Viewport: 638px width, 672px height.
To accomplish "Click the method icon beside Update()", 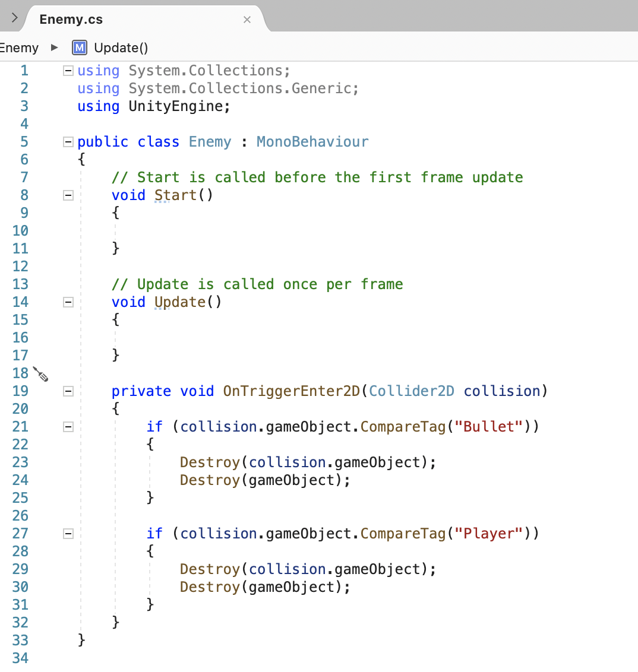I will (79, 47).
